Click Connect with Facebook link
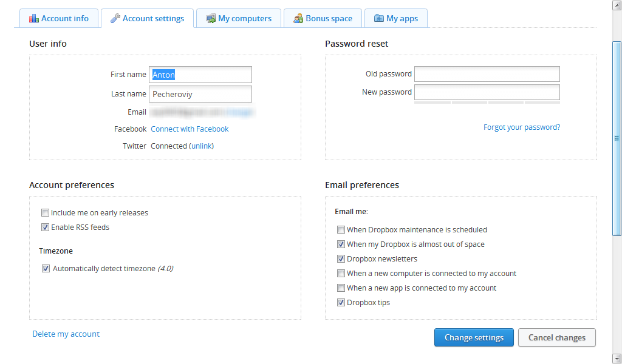 click(x=190, y=129)
